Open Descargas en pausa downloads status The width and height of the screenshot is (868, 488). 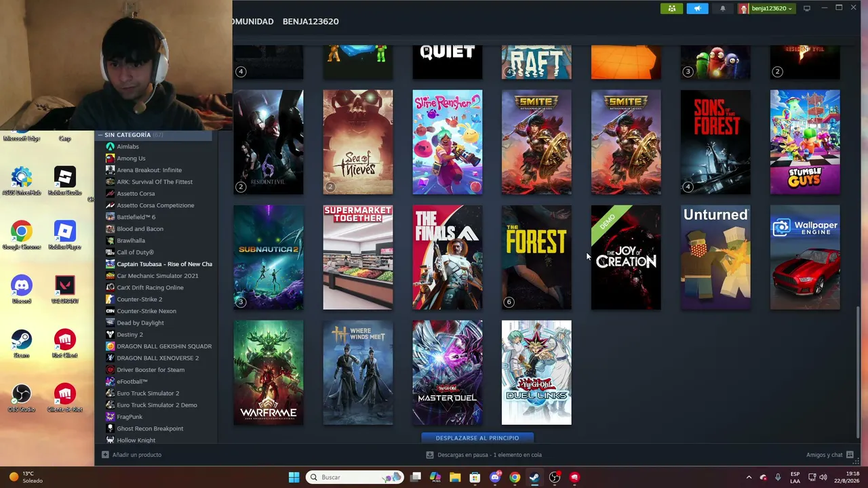click(490, 455)
